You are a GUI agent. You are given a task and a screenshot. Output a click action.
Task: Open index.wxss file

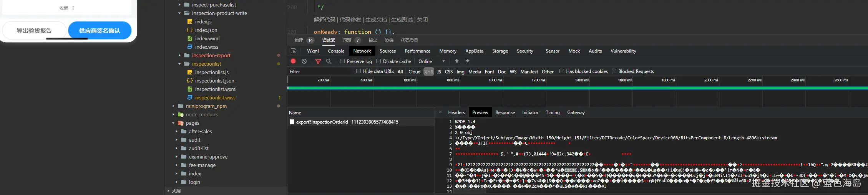(207, 47)
